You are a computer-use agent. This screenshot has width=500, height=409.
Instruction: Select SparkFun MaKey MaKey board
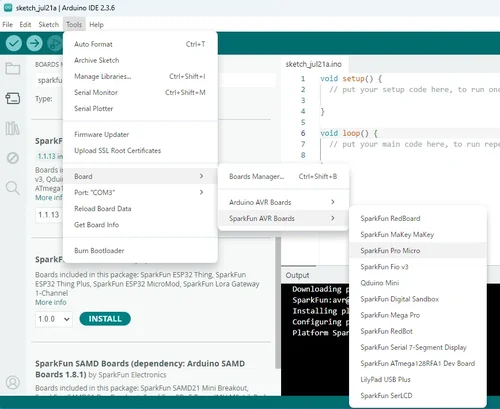click(418, 235)
